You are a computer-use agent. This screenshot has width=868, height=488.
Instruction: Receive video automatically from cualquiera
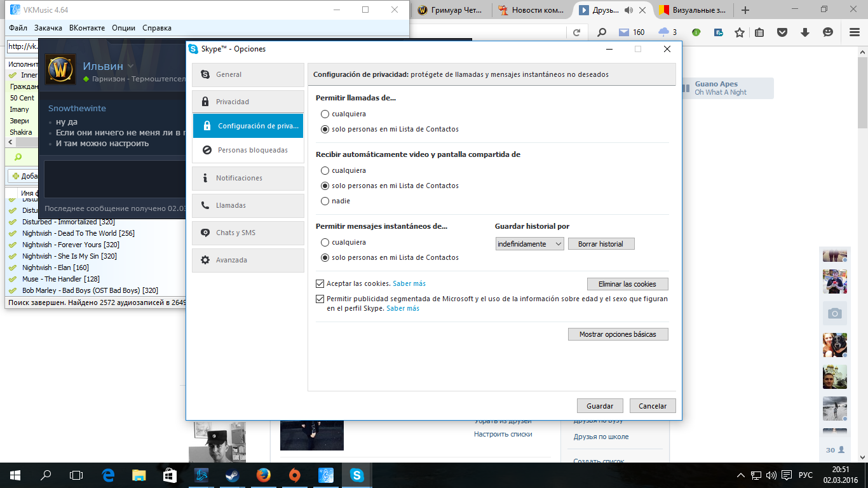point(325,170)
